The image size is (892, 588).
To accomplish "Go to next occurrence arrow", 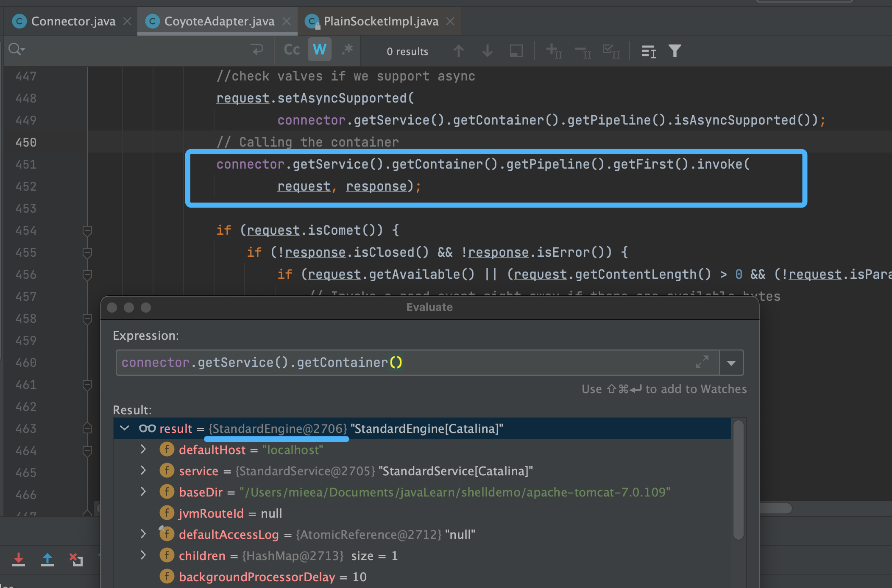I will pyautogui.click(x=488, y=51).
